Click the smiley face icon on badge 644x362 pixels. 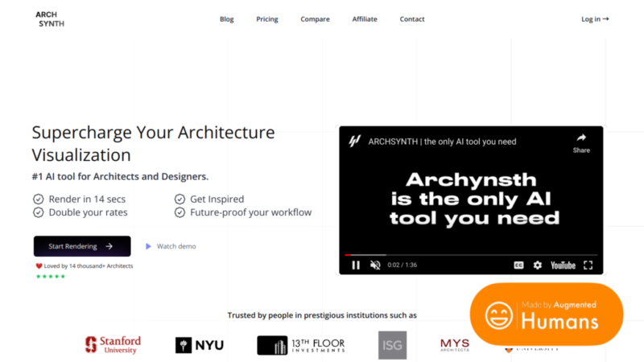498,315
